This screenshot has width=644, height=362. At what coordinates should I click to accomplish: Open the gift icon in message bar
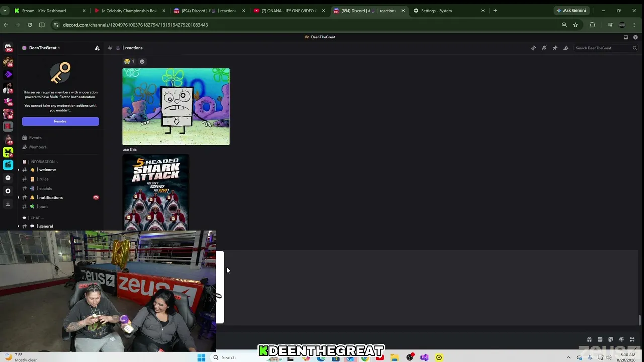tap(589, 340)
